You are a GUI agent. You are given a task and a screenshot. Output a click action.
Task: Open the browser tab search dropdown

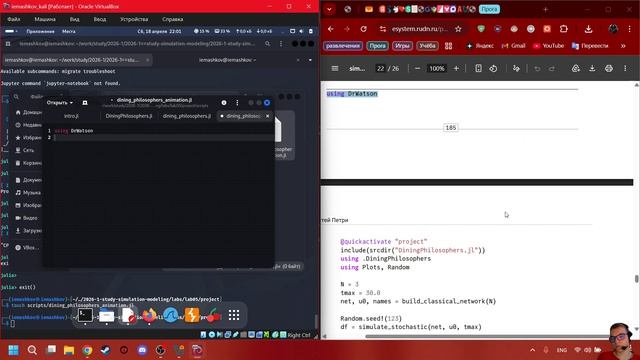(x=329, y=9)
